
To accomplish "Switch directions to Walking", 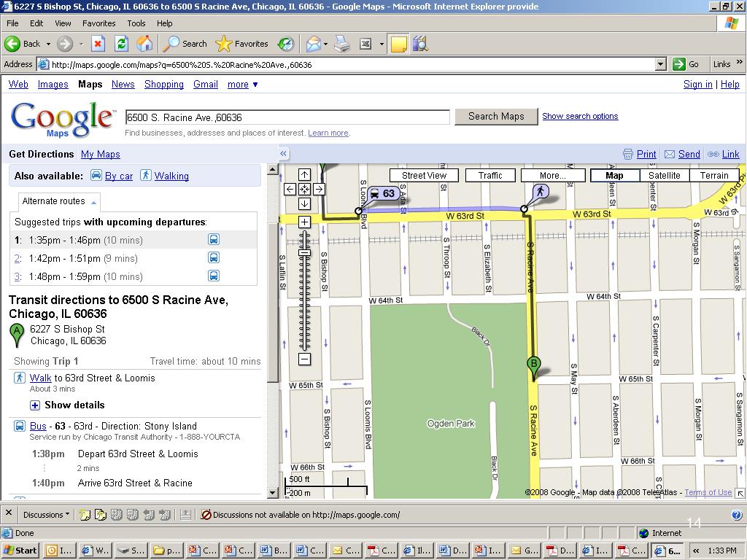I will tap(171, 176).
